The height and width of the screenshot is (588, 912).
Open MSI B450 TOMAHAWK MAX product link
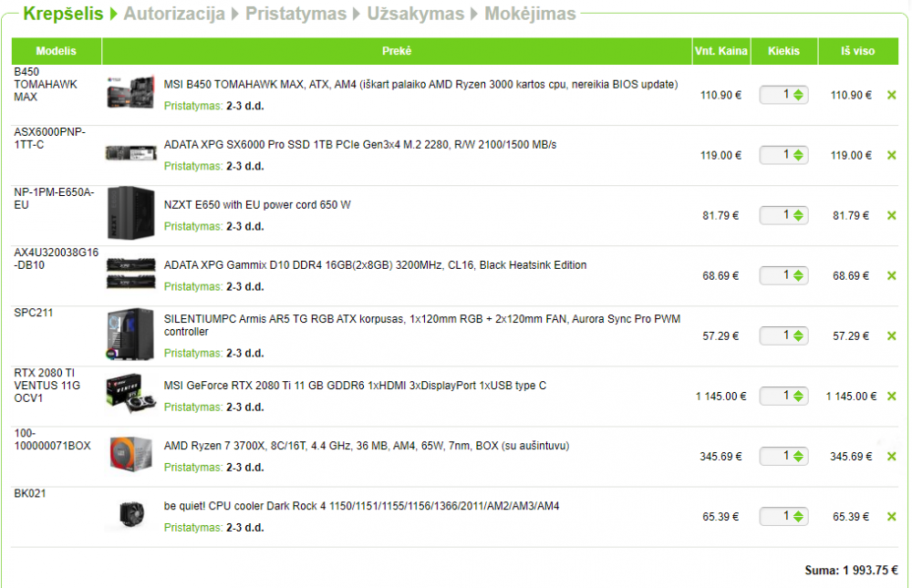point(420,85)
